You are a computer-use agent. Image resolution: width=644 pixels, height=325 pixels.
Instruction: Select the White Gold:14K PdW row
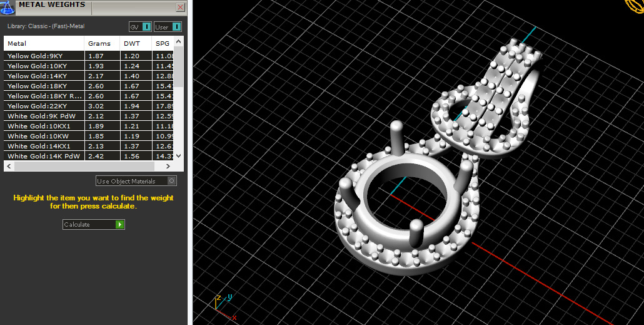point(88,156)
